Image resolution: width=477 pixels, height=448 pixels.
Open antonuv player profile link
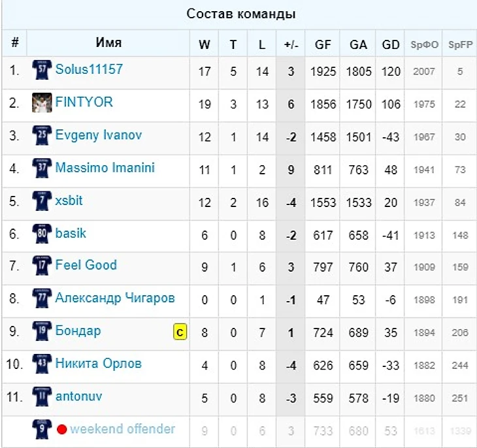[78, 396]
